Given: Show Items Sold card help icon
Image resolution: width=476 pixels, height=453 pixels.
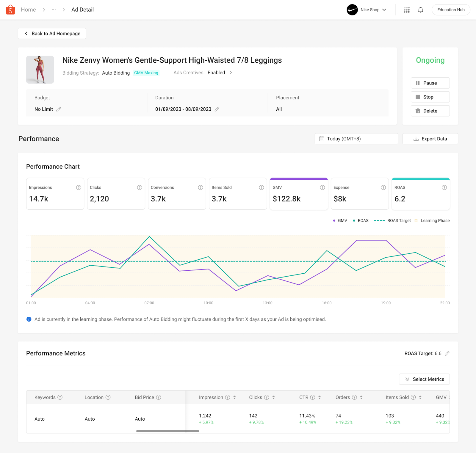Looking at the screenshot, I should (x=262, y=187).
